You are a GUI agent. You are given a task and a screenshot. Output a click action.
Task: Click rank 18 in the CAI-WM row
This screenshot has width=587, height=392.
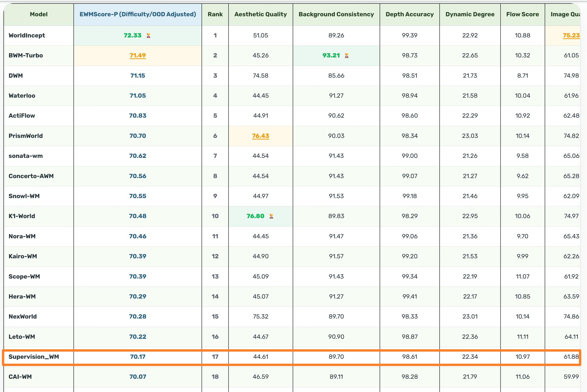coord(215,377)
